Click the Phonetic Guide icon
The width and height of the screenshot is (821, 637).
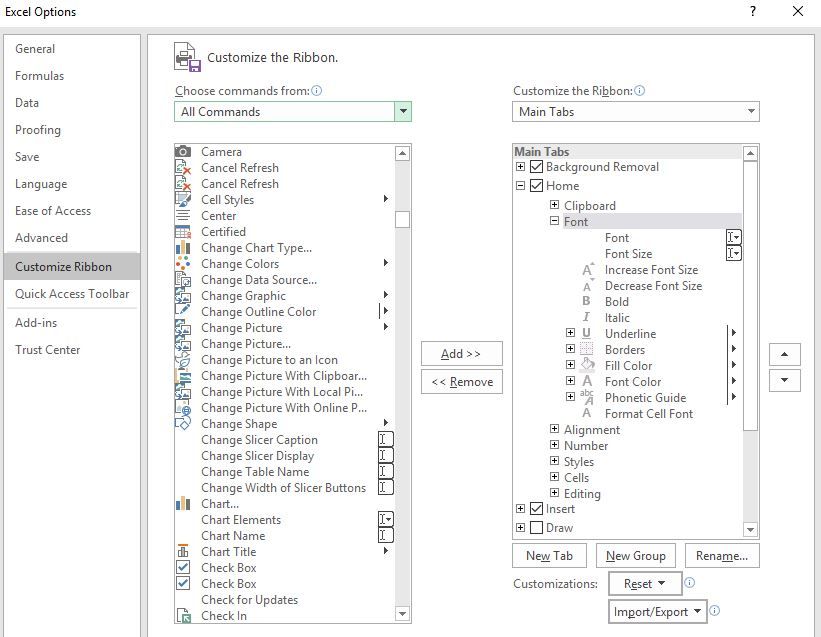tap(587, 397)
